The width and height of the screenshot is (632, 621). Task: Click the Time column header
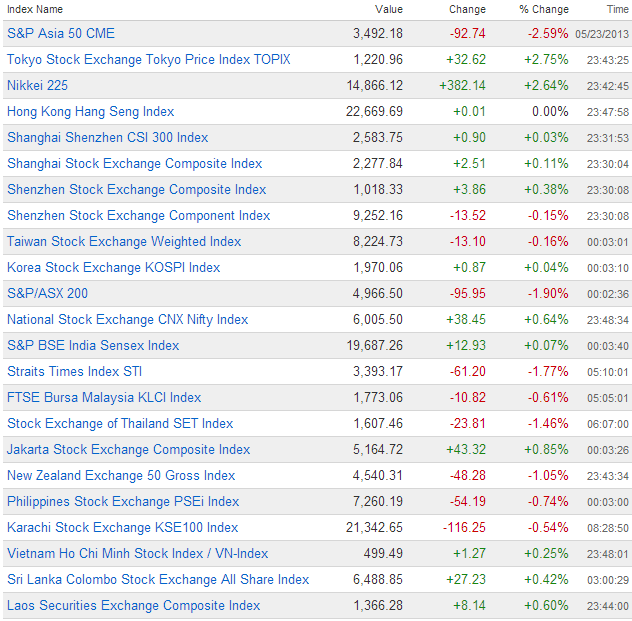coord(618,9)
